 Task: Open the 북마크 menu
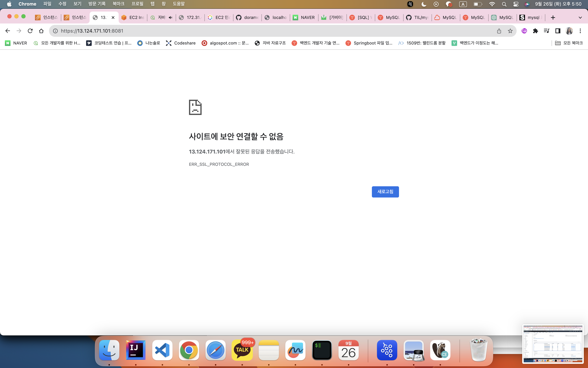click(x=118, y=4)
